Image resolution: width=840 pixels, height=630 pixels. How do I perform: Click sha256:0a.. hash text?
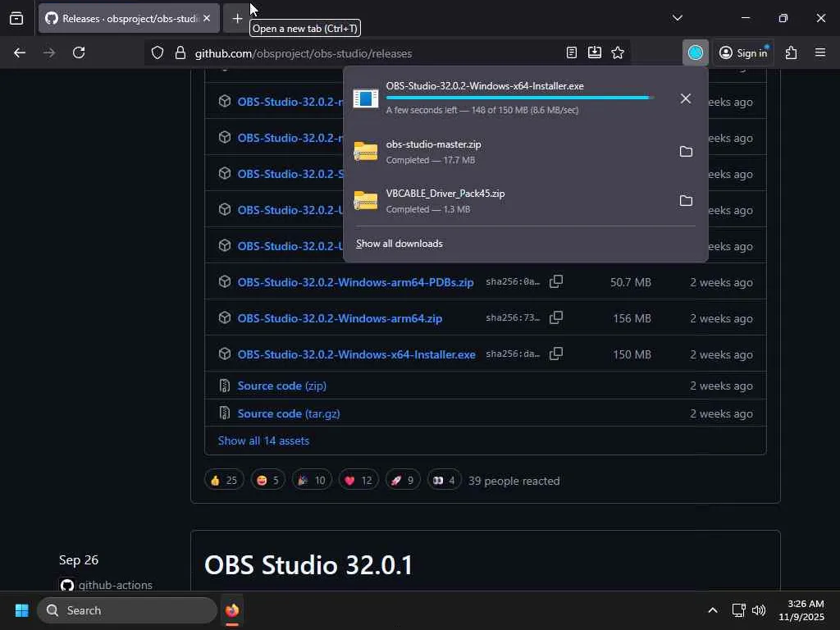pos(513,282)
